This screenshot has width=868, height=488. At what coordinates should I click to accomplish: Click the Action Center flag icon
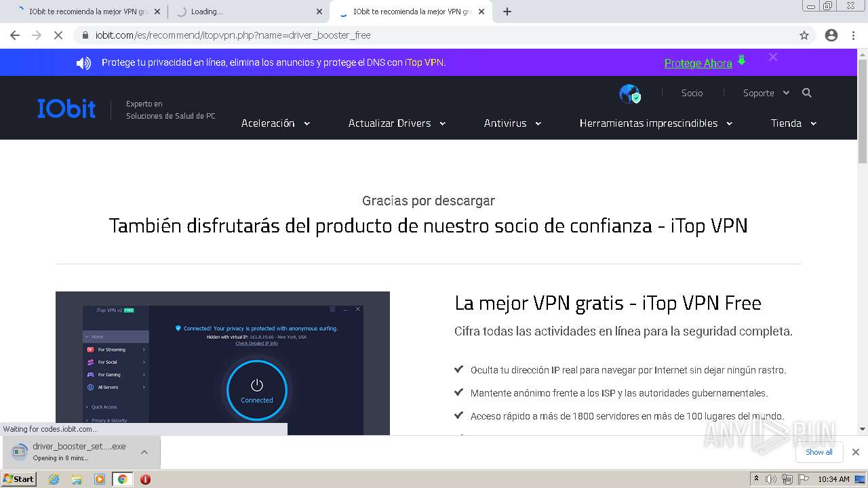802,479
